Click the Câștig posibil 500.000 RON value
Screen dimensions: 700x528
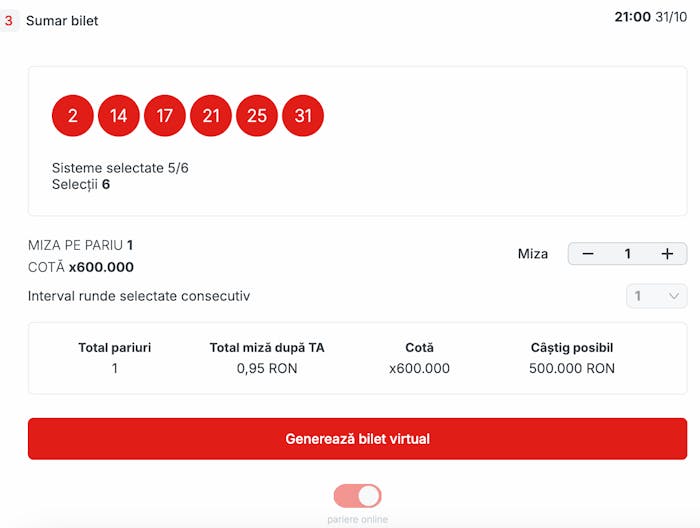point(572,368)
